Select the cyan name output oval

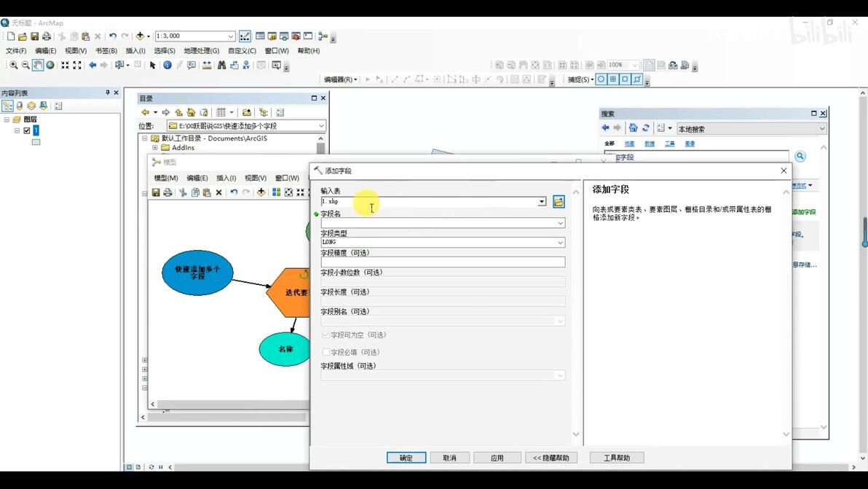(x=285, y=350)
